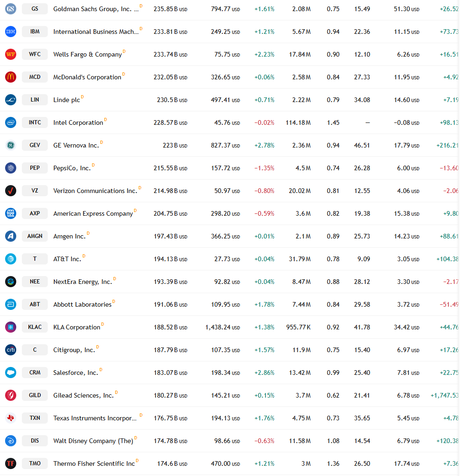
Task: Click Thermo Fisher P/E value 26.50
Action: [x=362, y=464]
